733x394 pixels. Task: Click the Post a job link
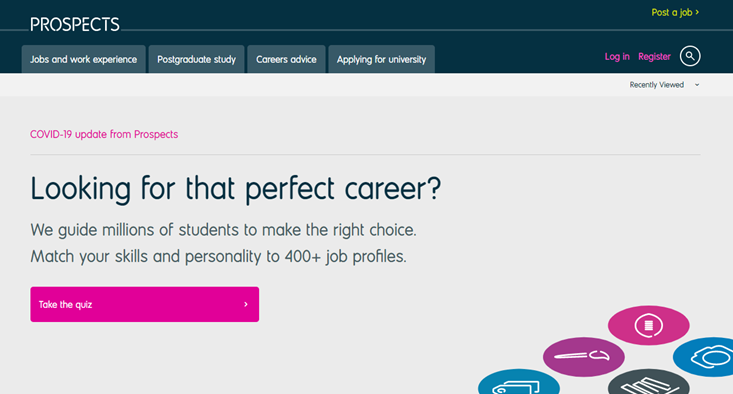(x=675, y=13)
